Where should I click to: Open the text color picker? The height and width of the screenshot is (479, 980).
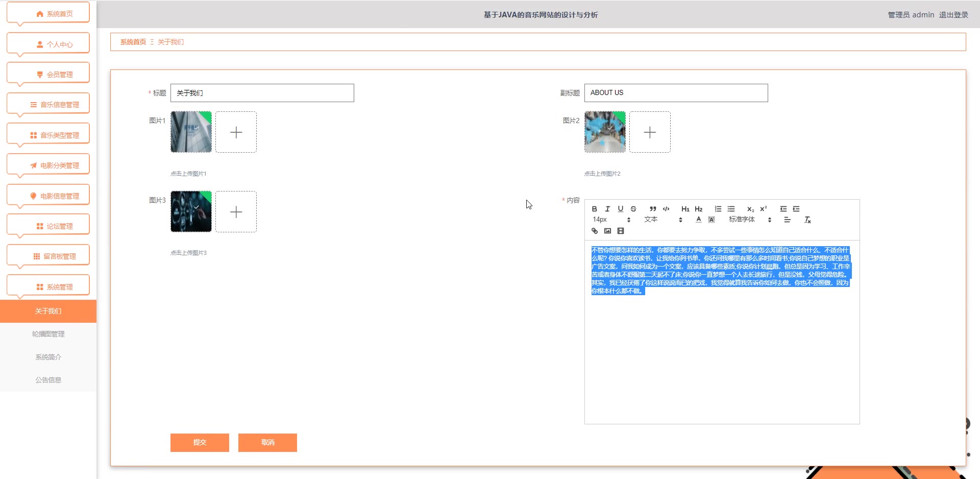tap(699, 220)
